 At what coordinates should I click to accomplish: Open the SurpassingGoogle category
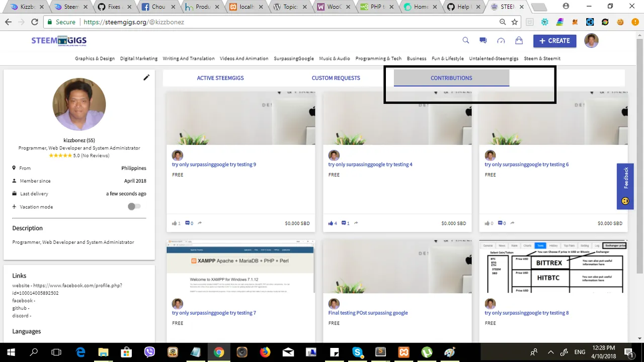point(294,58)
